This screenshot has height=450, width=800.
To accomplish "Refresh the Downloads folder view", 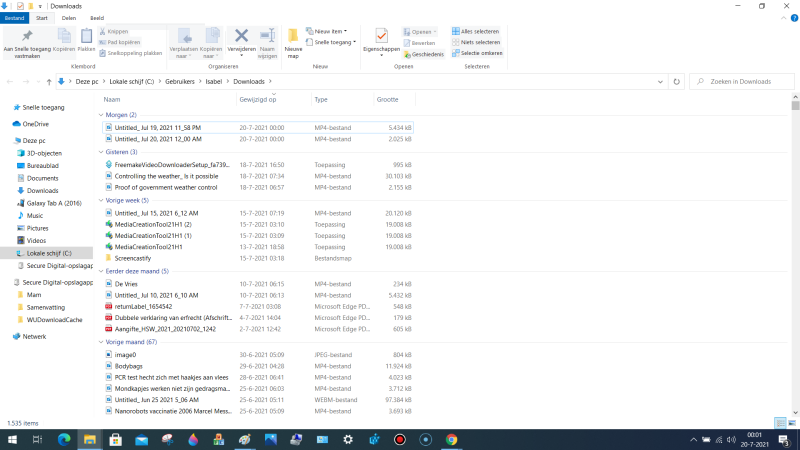I will pyautogui.click(x=677, y=81).
